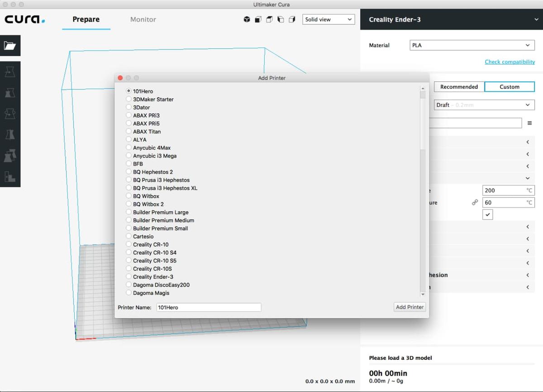Image resolution: width=543 pixels, height=392 pixels.
Task: Choose Creality Ender-3 radio button
Action: pyautogui.click(x=129, y=277)
